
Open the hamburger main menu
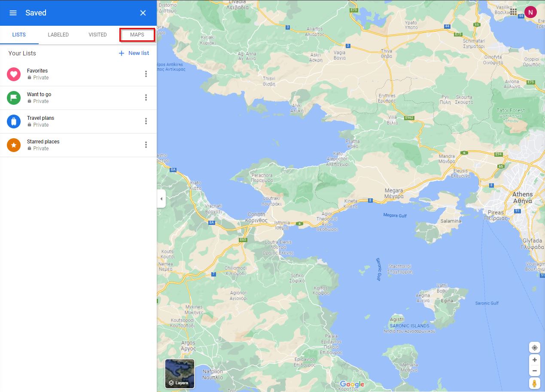(13, 13)
